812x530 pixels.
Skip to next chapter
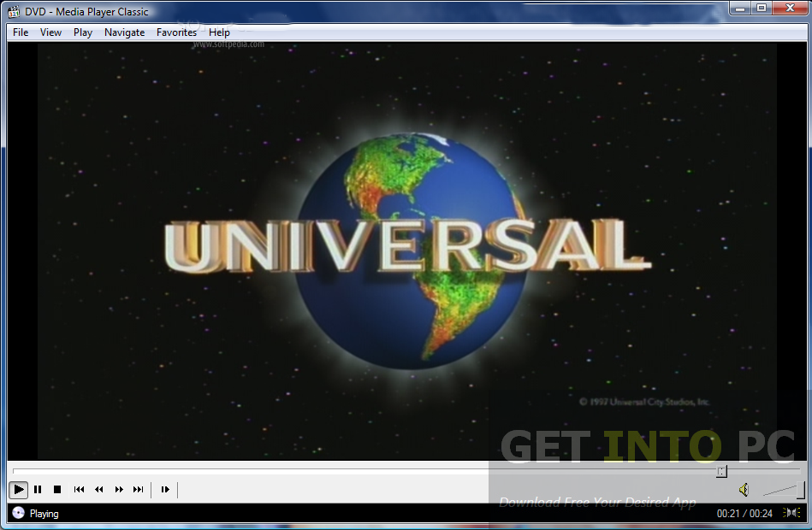click(139, 490)
